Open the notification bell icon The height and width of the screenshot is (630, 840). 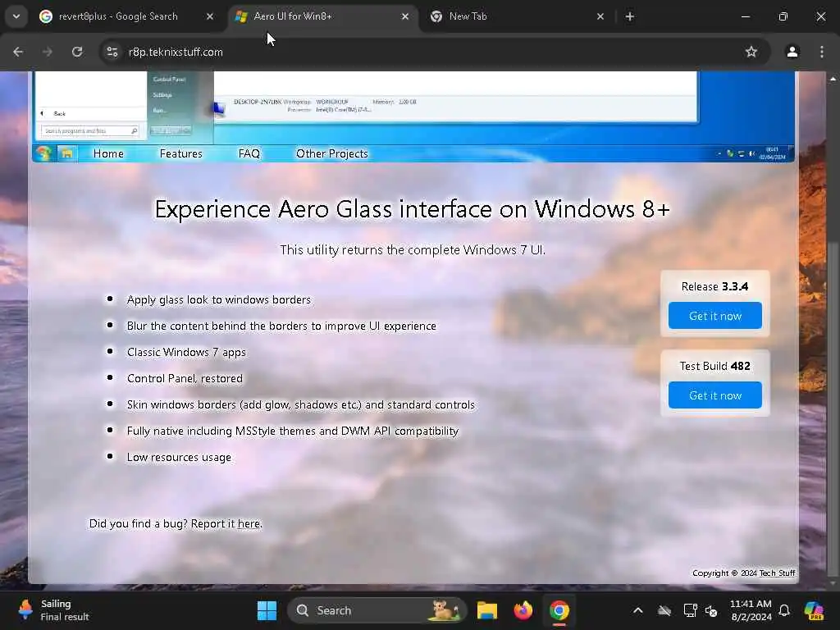[x=784, y=610]
